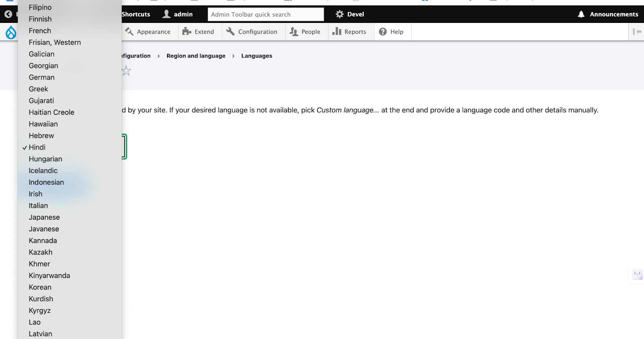Click the Admin Toolbar quick search field
The height and width of the screenshot is (339, 644).
click(x=266, y=14)
